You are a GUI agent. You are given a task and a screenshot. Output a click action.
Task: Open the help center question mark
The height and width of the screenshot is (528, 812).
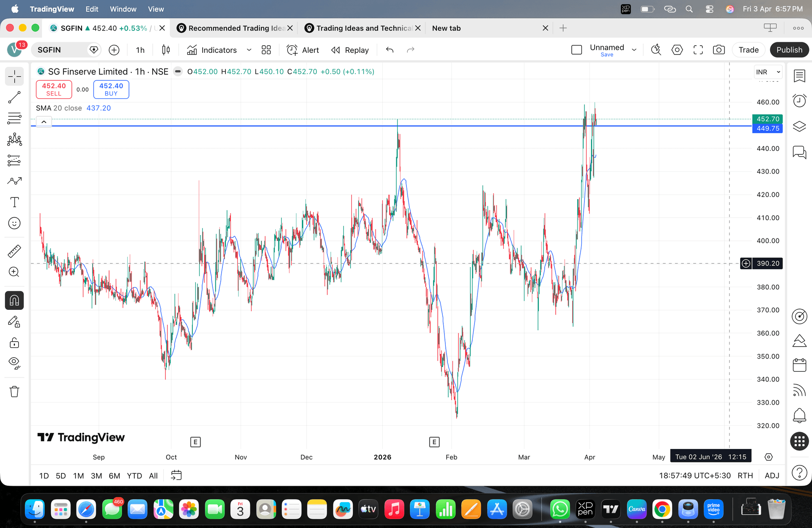coord(799,473)
